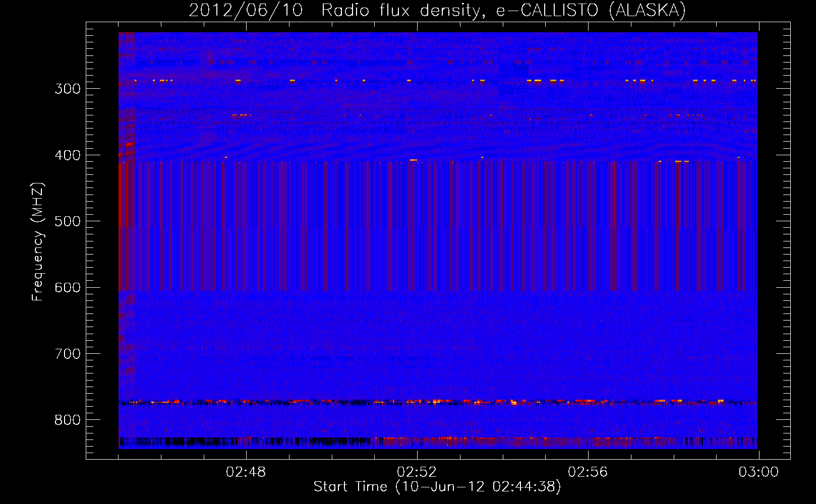Click the 02:56 time tick label
Screen dimensions: 816x504
point(588,472)
